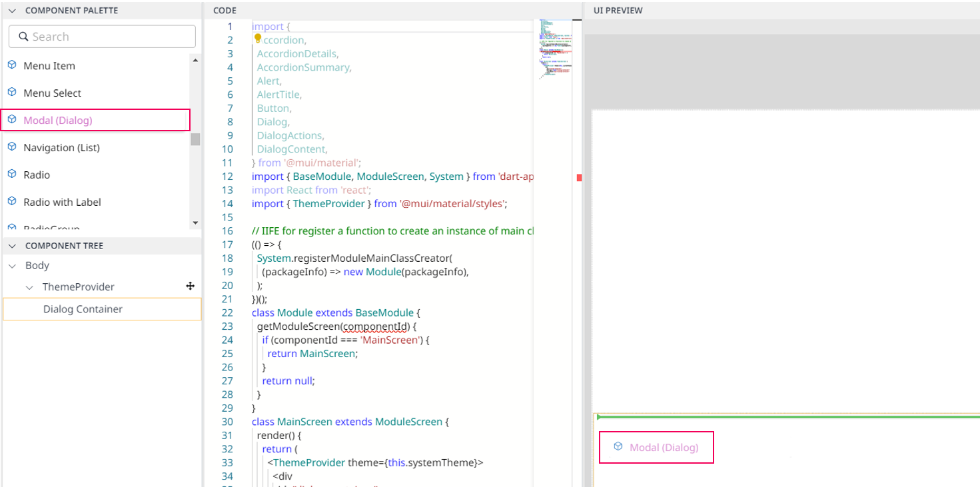Click the CODE panel header
The width and height of the screenshot is (980, 487).
click(225, 11)
